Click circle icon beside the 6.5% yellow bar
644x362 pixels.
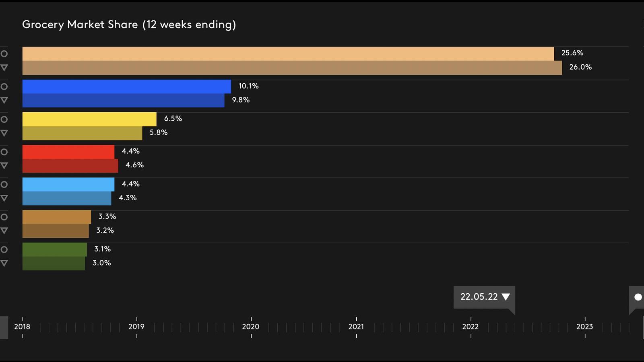(4, 119)
